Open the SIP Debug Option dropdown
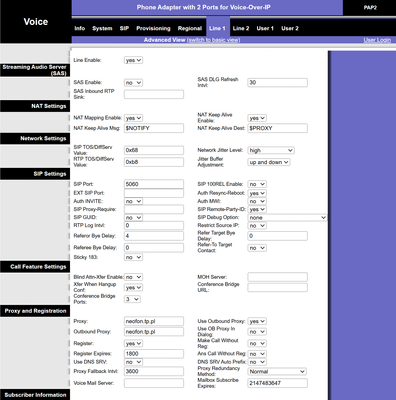 287,217
